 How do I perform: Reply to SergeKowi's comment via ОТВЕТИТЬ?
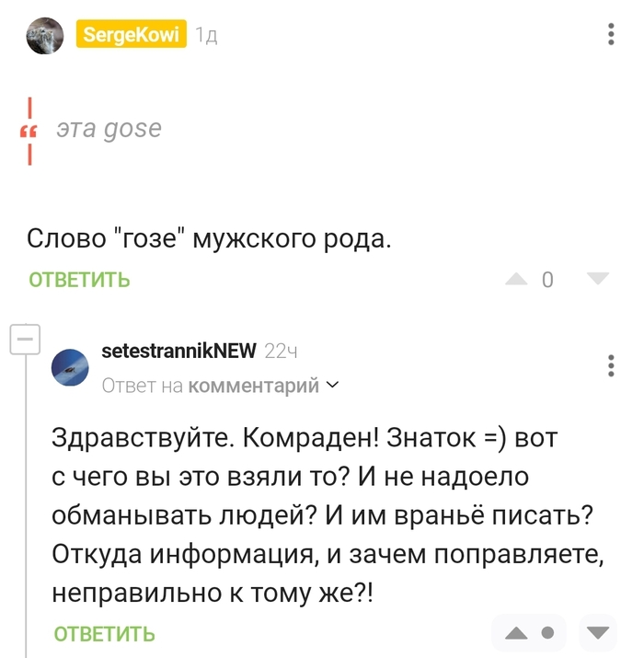coord(79,280)
